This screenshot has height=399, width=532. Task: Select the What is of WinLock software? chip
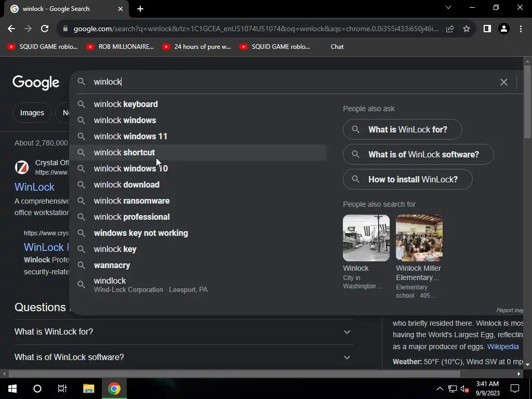click(x=418, y=154)
